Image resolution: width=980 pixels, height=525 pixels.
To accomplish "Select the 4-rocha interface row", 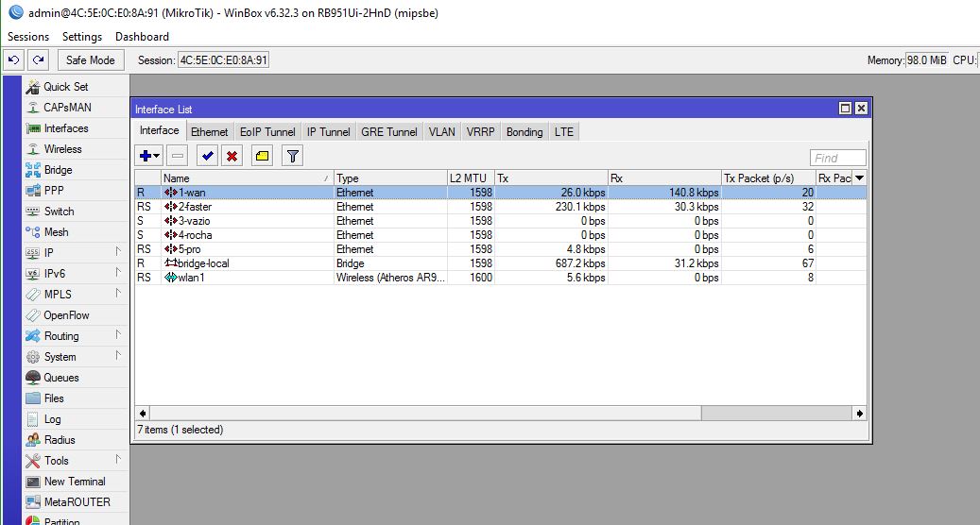I will [501, 235].
